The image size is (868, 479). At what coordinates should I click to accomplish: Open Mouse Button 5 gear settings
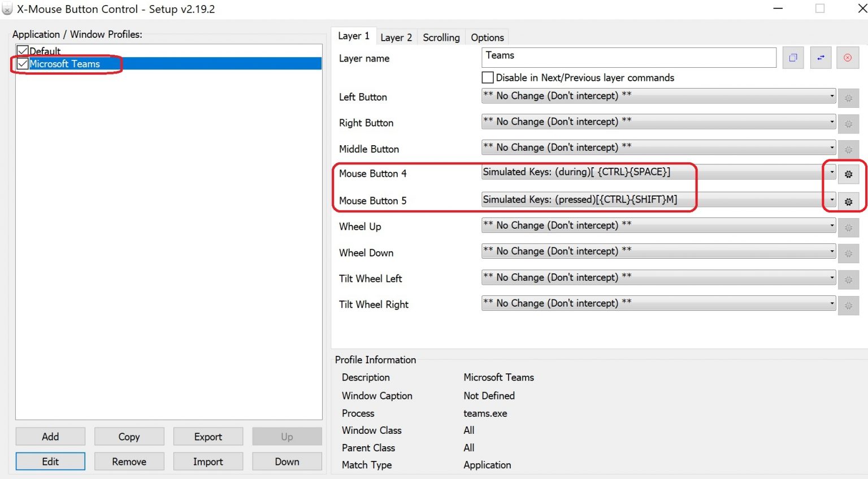tap(848, 202)
